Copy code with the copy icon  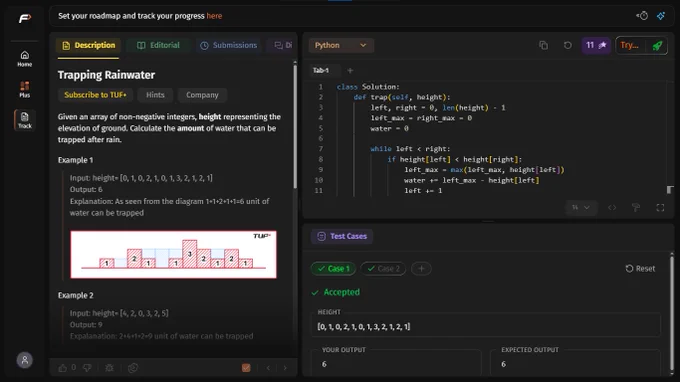tap(543, 45)
